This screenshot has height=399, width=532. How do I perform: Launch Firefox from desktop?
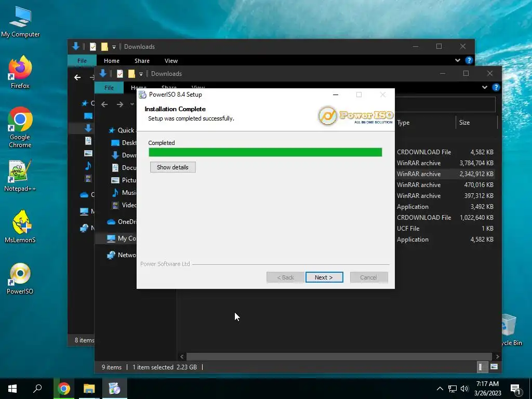coord(20,72)
